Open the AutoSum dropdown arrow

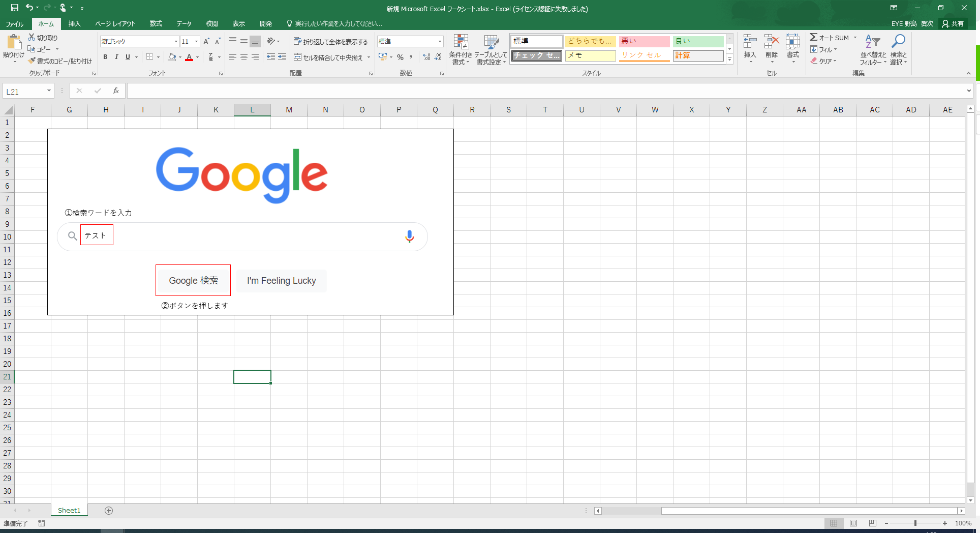coord(855,38)
